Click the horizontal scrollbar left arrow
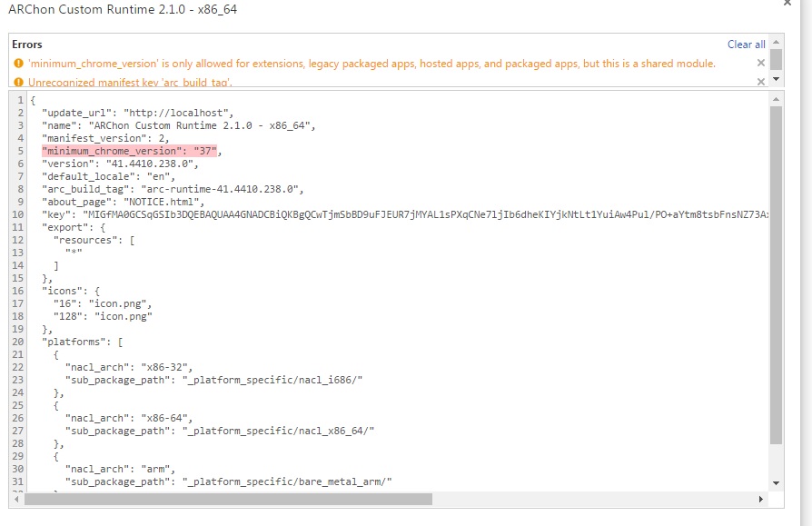The height and width of the screenshot is (526, 812). pos(16,499)
